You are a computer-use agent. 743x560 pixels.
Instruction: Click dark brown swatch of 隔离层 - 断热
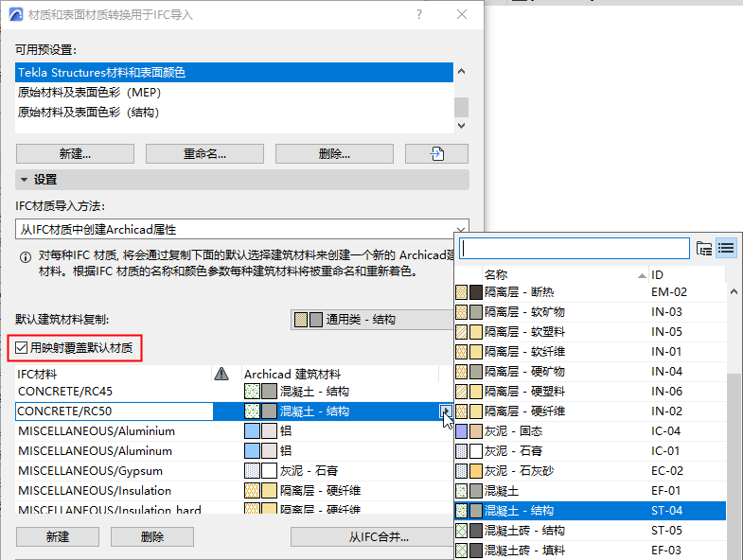[476, 292]
